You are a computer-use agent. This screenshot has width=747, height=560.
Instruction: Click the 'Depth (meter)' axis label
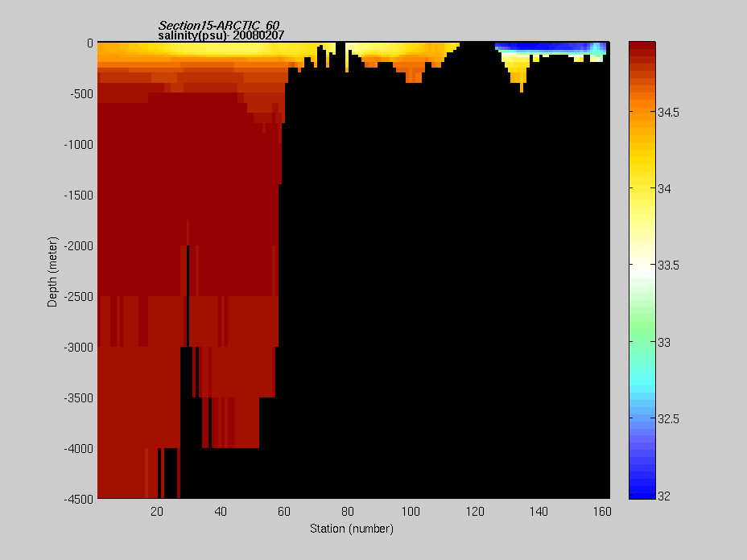(x=52, y=271)
